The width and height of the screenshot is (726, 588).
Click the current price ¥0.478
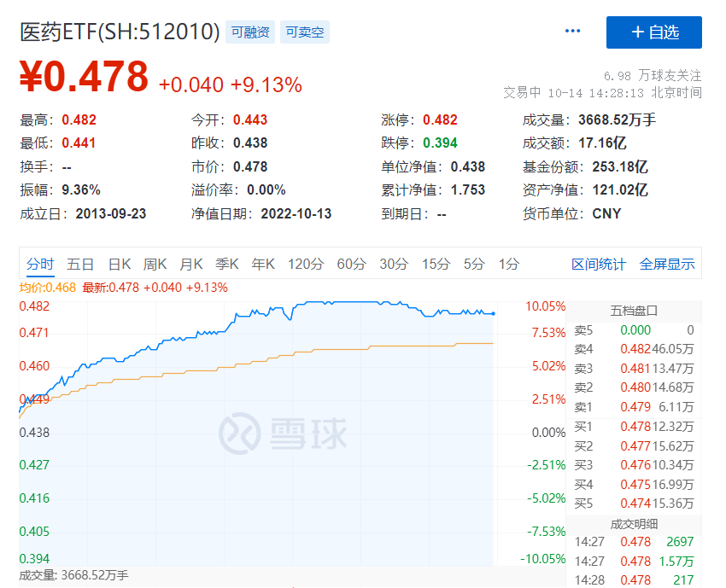click(84, 76)
